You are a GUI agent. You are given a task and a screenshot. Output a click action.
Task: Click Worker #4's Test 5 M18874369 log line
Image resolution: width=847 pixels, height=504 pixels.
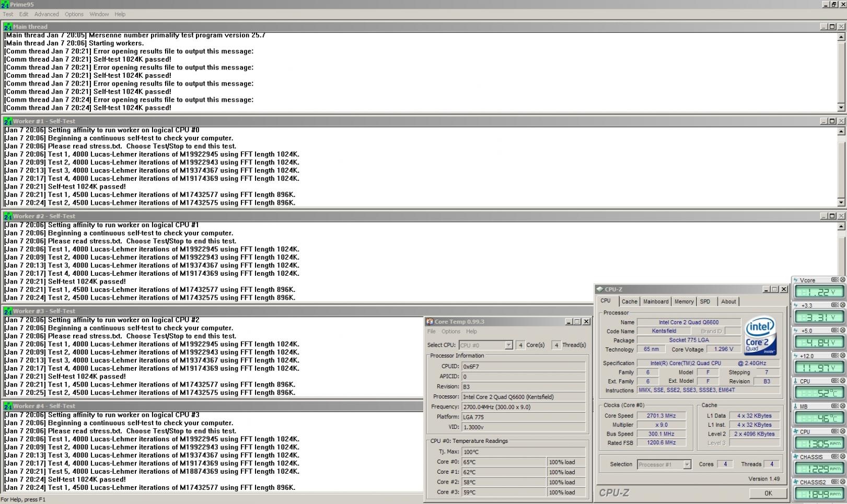point(152,471)
